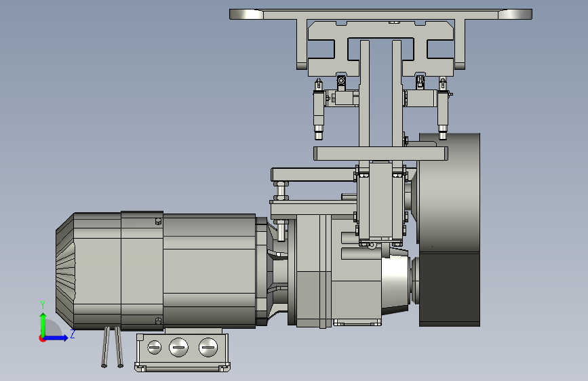
Task: Select the horizontal crossbar beneath the vertical posts
Action: click(x=380, y=153)
